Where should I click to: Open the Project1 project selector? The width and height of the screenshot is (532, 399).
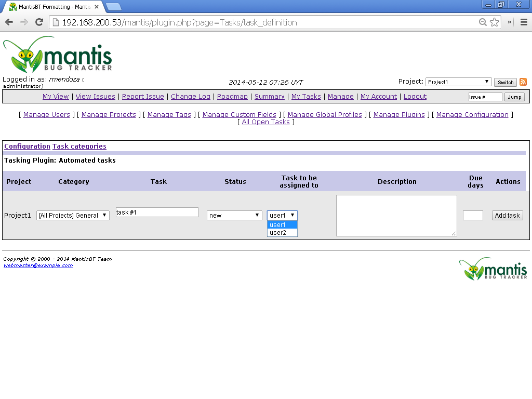click(458, 82)
